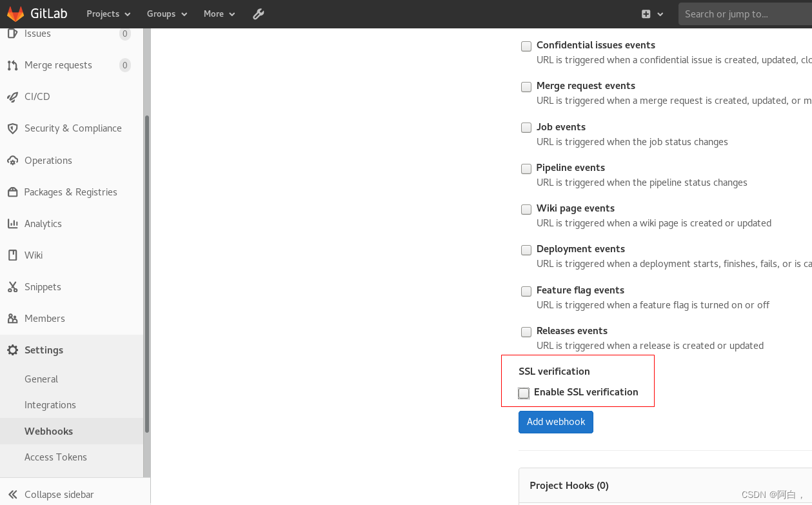Click the CI/CD rocket icon
Viewport: 812px width, 505px height.
12,97
